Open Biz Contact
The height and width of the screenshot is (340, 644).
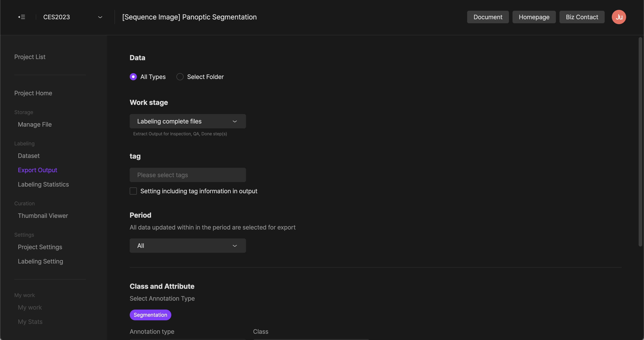[582, 17]
